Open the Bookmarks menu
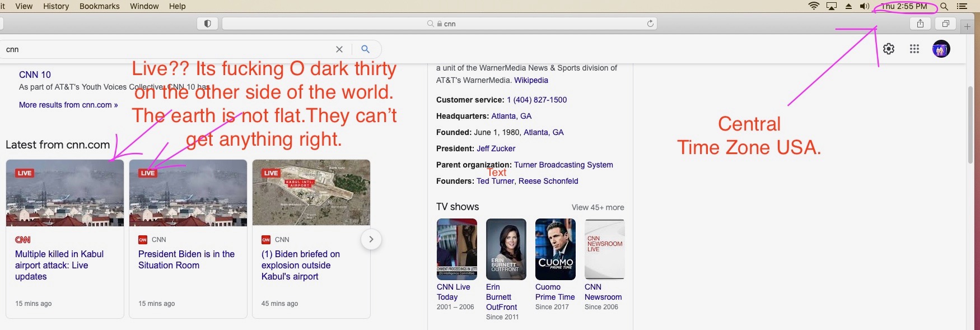This screenshot has height=330, width=980. (100, 6)
